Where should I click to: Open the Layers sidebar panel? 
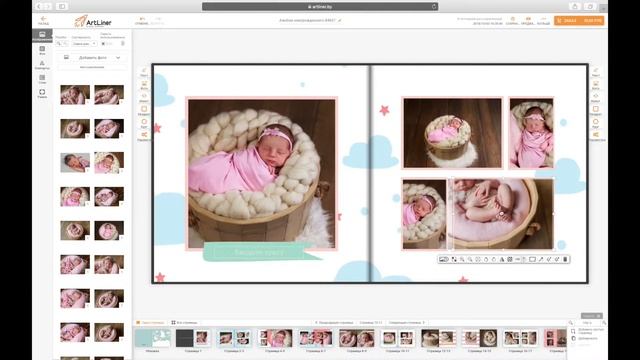[42, 79]
